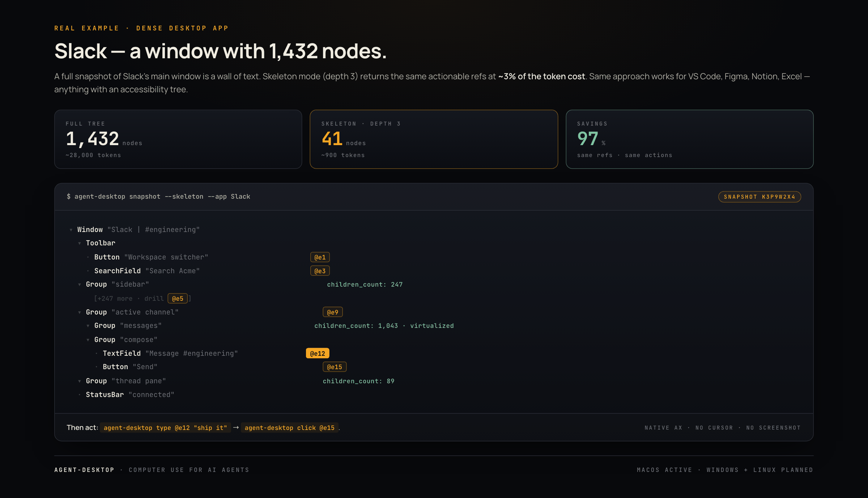This screenshot has width=868, height=498.
Task: Click "MACOS ACTIVE · WINDOWS + LINUX PLANNED" text
Action: tap(725, 470)
